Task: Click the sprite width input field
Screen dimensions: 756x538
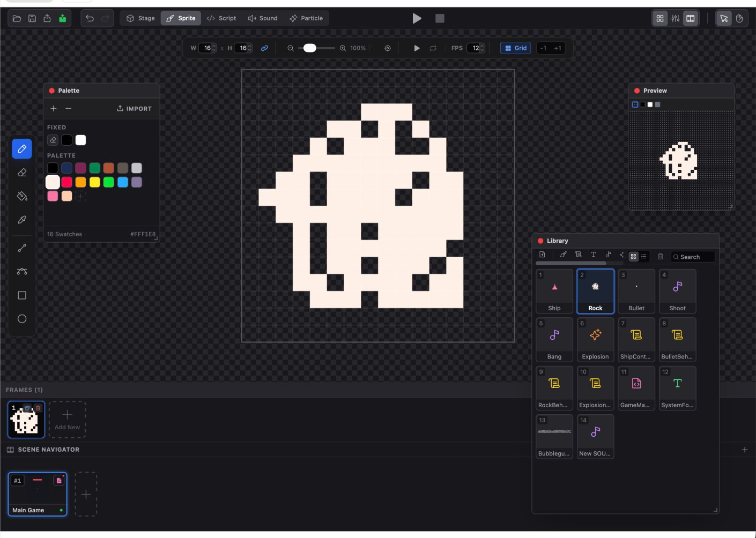Action: point(207,48)
